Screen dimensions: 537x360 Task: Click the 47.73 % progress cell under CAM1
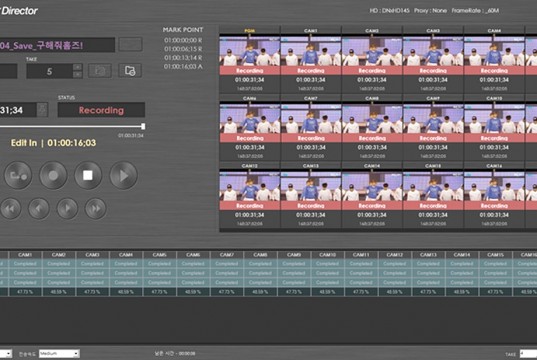[x=25, y=292]
